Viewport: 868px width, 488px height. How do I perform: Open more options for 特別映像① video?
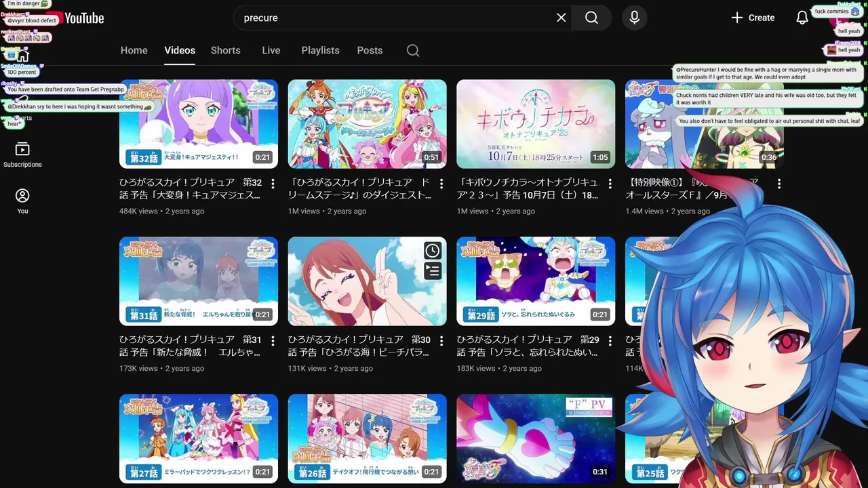[x=779, y=184]
